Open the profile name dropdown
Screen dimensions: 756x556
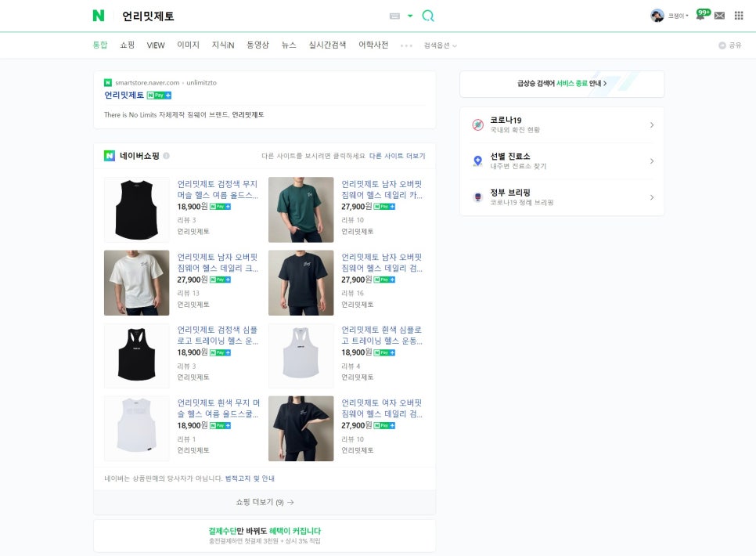pyautogui.click(x=678, y=16)
